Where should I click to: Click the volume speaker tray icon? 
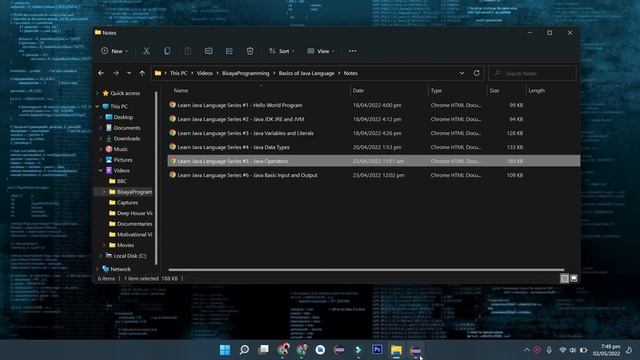point(573,350)
